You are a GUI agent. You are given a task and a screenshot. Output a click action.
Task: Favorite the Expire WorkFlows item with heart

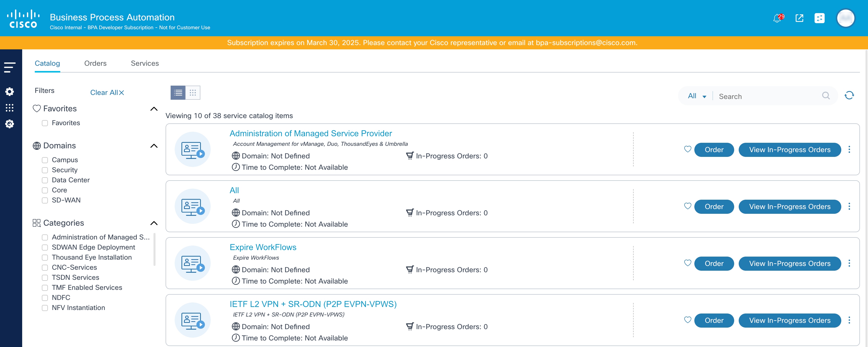[x=687, y=263]
